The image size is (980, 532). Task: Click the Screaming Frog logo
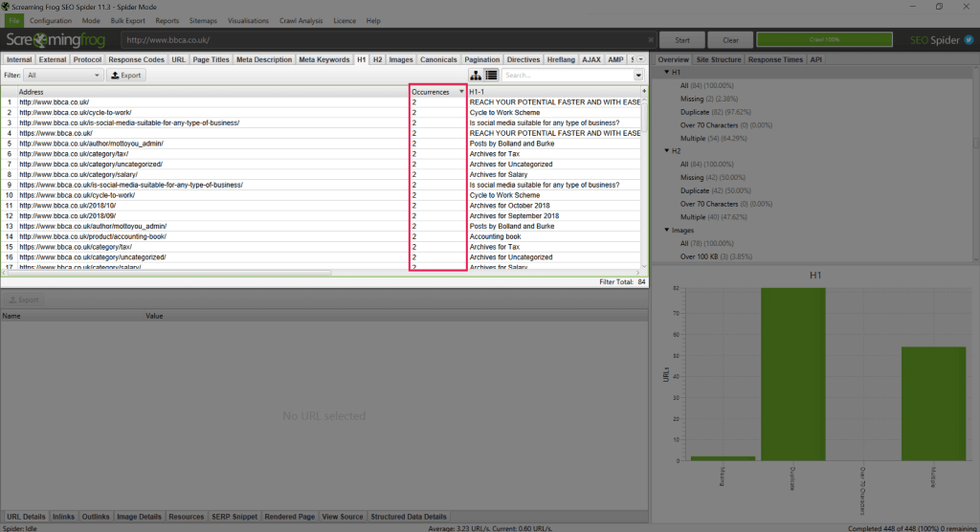[x=56, y=40]
